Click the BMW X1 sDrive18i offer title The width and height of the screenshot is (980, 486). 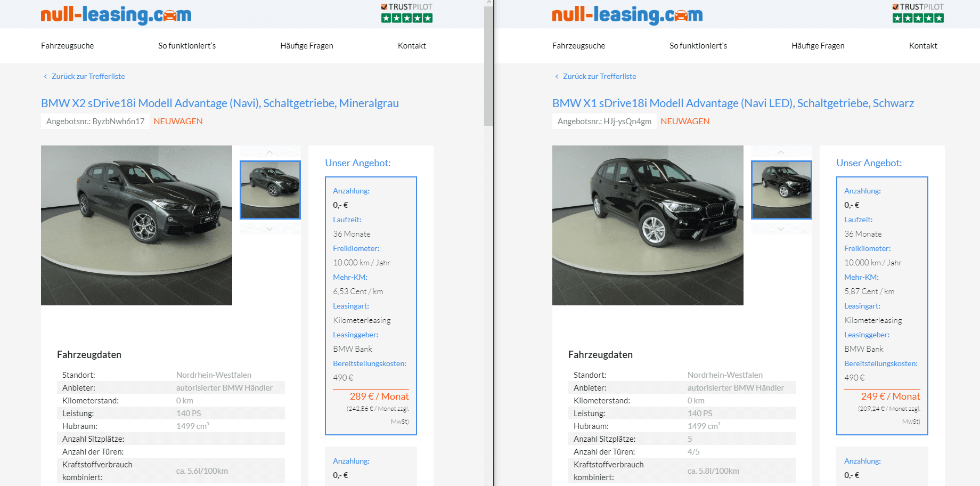coord(733,103)
